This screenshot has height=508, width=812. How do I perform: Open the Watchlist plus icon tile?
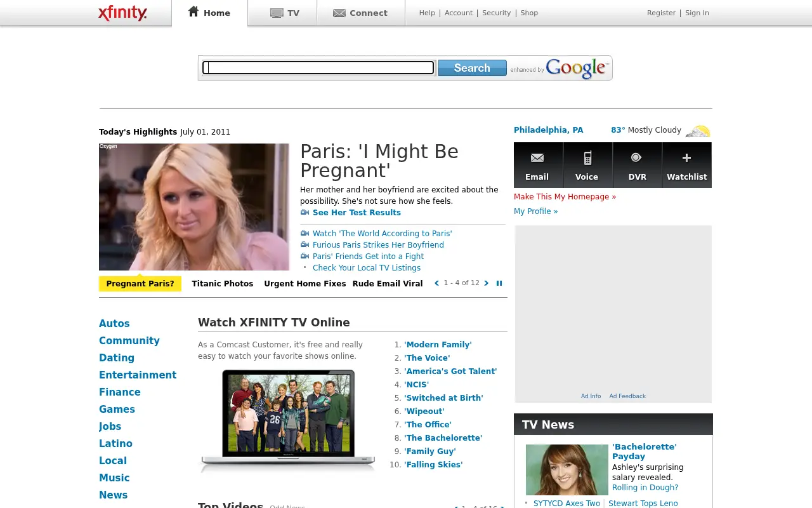click(687, 165)
